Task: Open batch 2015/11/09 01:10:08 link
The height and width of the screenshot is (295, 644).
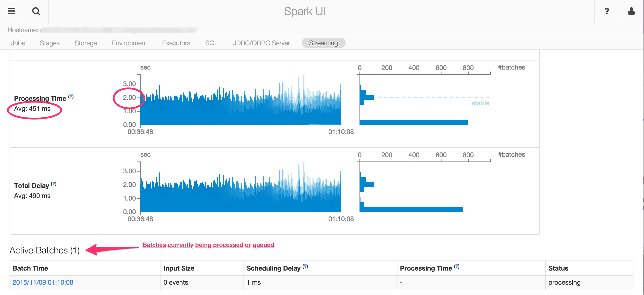Action: 43,282
